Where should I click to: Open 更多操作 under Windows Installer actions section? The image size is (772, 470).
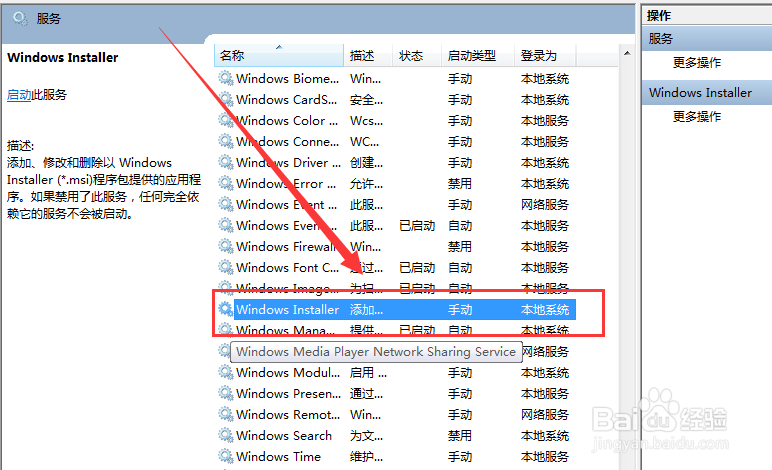tap(697, 117)
